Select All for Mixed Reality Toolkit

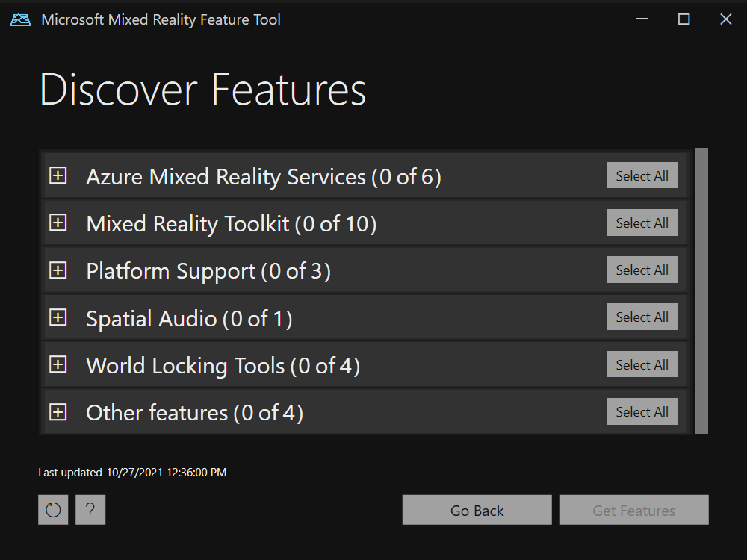[642, 223]
